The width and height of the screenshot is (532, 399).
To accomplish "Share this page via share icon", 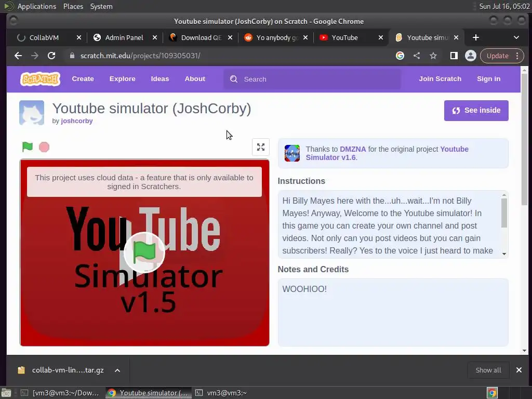I will [417, 56].
